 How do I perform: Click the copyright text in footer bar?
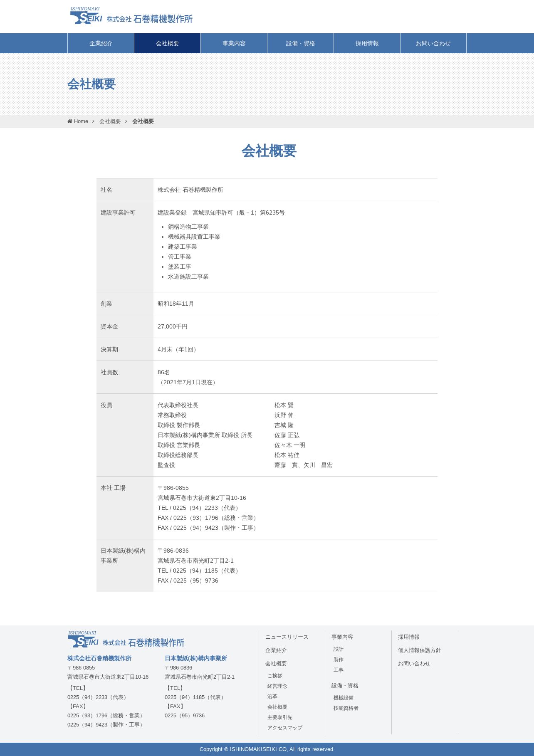point(267,749)
